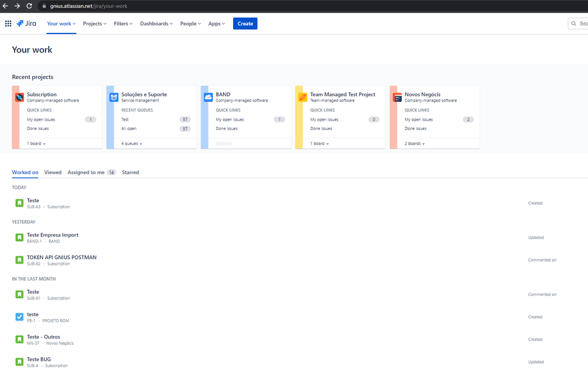Expand the Projects menu
The height and width of the screenshot is (376, 588).
[x=95, y=24]
